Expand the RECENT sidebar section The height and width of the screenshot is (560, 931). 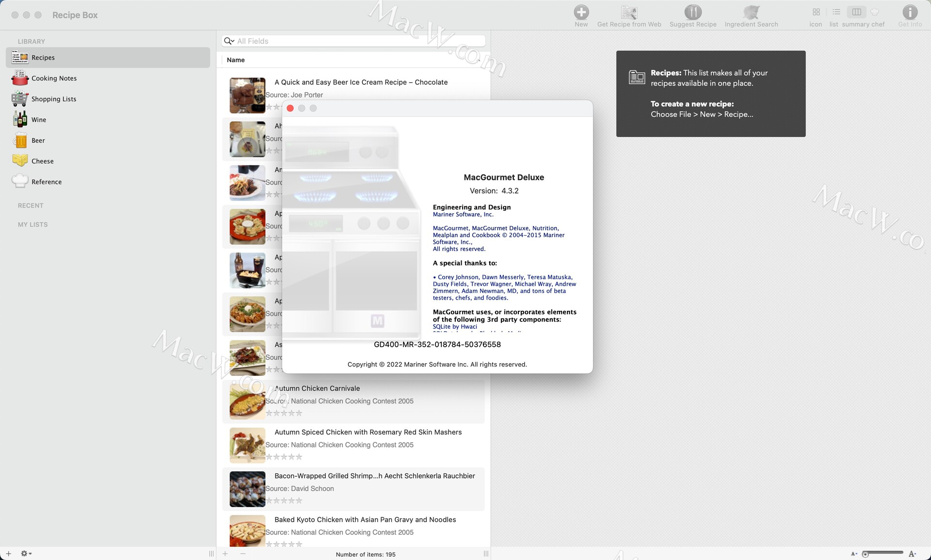pyautogui.click(x=31, y=206)
